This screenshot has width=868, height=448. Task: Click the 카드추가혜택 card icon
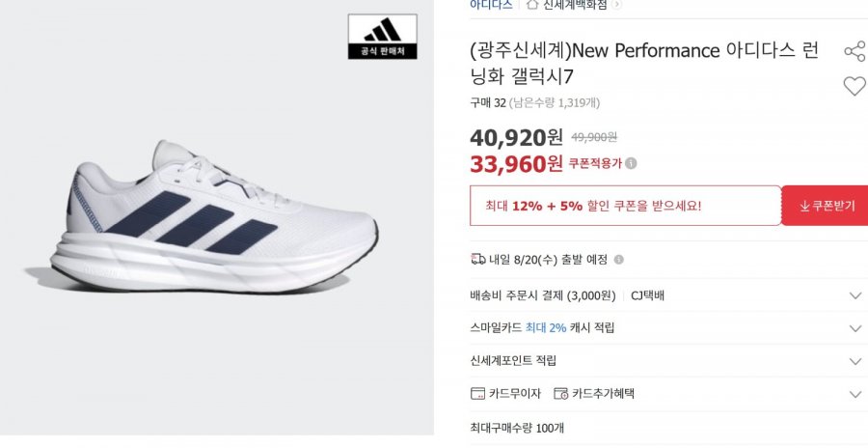click(560, 394)
